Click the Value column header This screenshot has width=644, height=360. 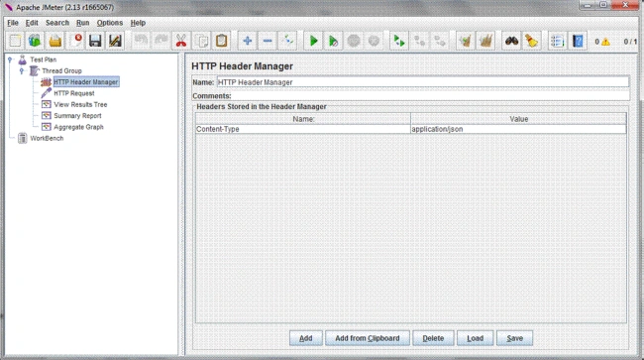pos(519,119)
